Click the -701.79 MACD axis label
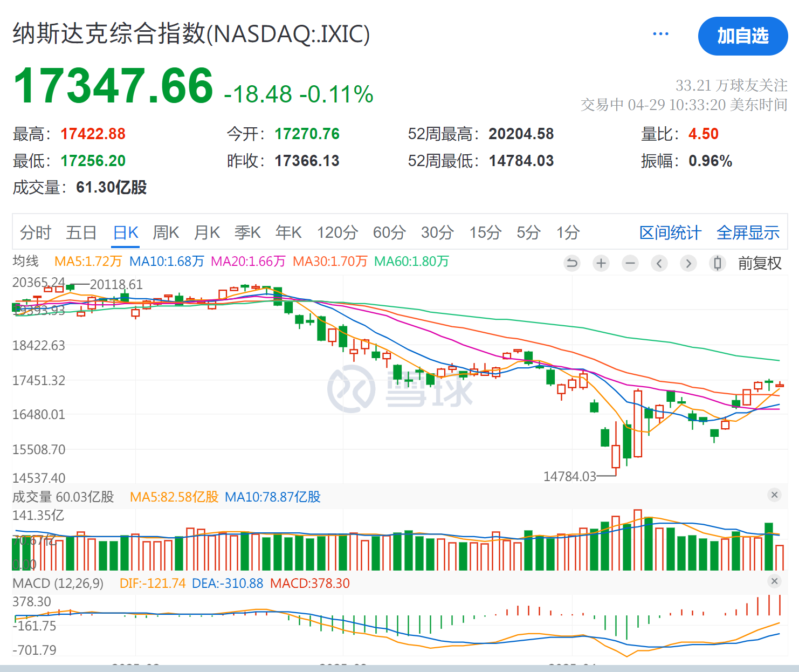 [x=35, y=650]
